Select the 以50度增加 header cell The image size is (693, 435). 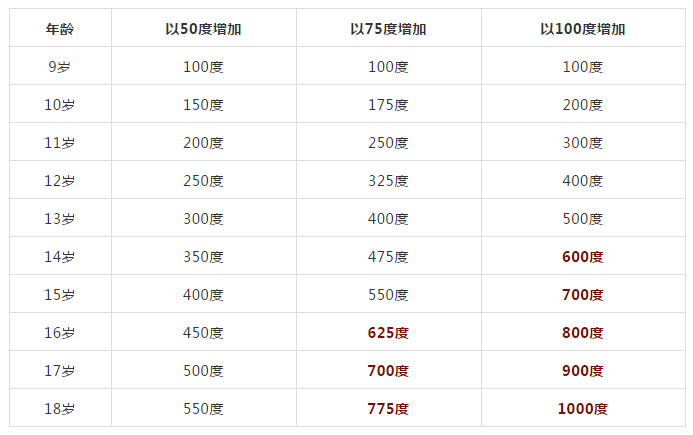point(203,29)
